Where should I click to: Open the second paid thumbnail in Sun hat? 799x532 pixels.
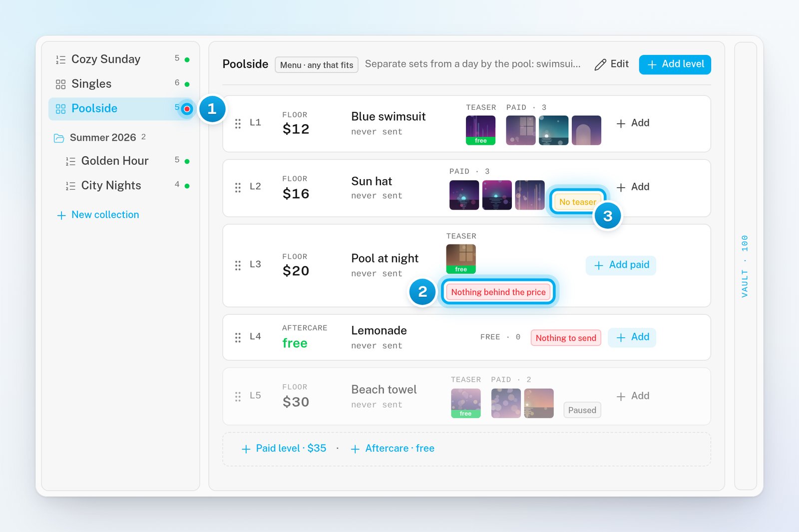[497, 195]
